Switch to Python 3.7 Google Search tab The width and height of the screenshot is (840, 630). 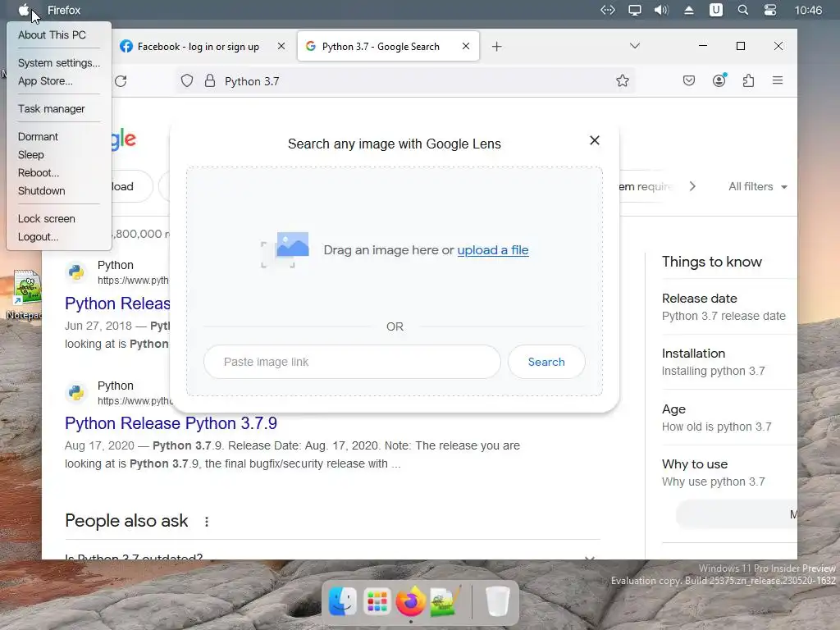tap(381, 47)
